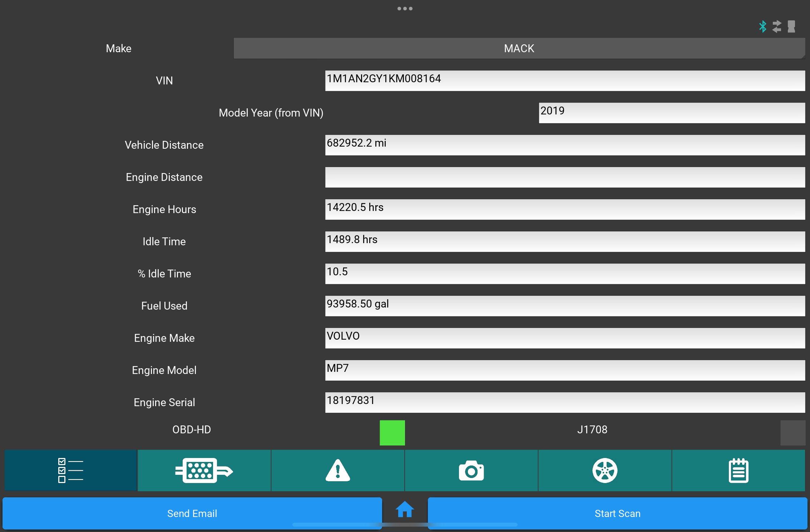The width and height of the screenshot is (810, 532).
Task: Toggle the OBD-HD green status switch
Action: 392,432
